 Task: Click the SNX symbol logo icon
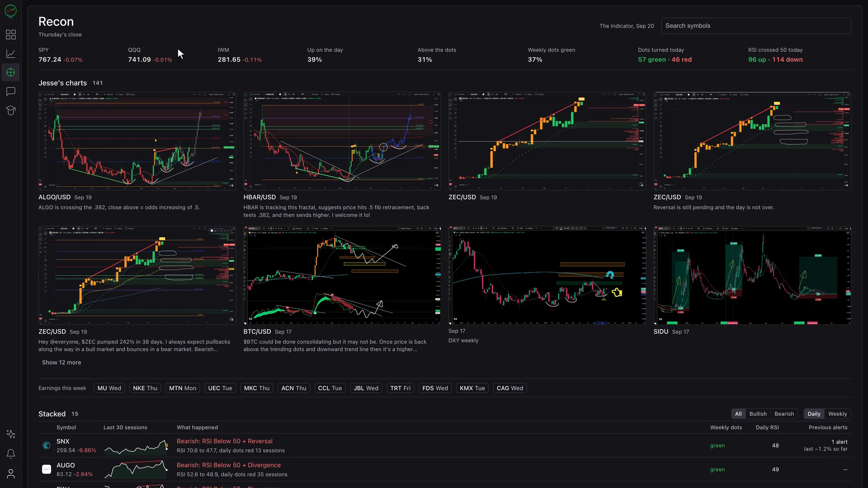point(46,445)
